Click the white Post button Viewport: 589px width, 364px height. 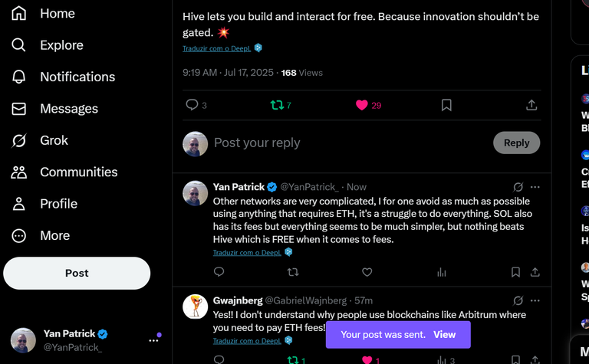(x=77, y=273)
